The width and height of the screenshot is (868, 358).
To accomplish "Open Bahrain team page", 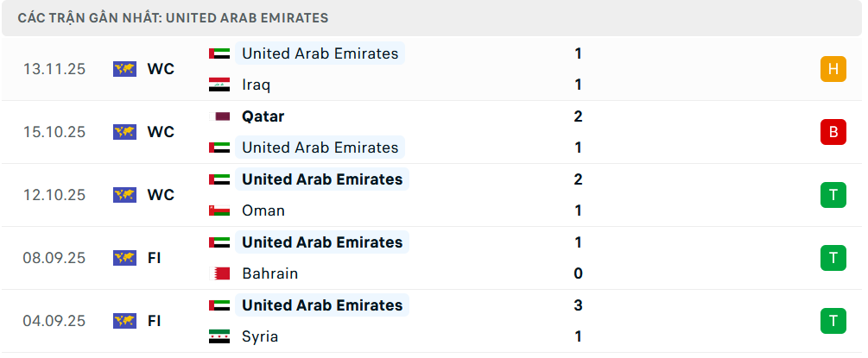I will 269,273.
